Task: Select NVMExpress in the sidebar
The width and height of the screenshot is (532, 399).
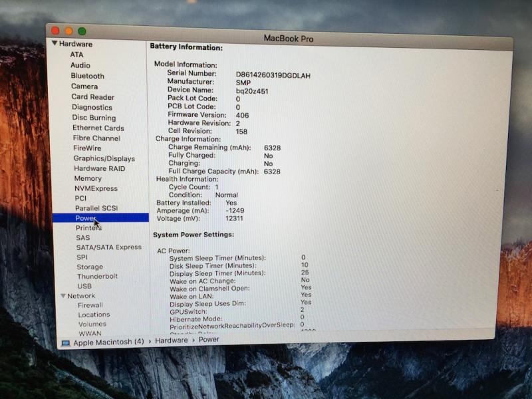Action: [96, 188]
